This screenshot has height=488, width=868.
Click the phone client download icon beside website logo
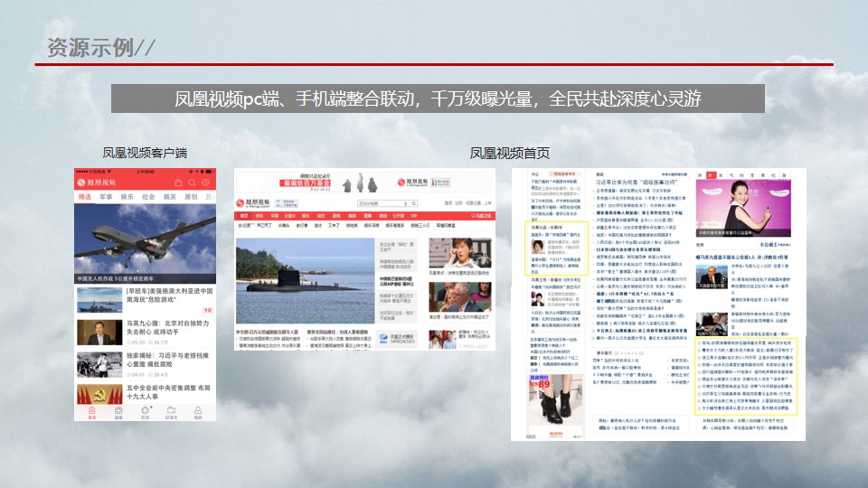tap(288, 203)
